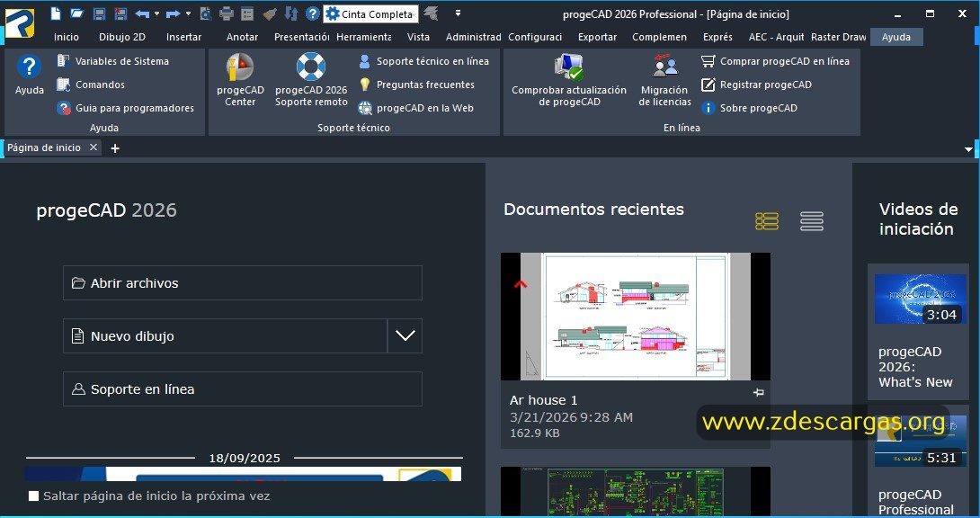This screenshot has height=518, width=980.
Task: Open the Undo history dropdown arrow
Action: point(156,13)
